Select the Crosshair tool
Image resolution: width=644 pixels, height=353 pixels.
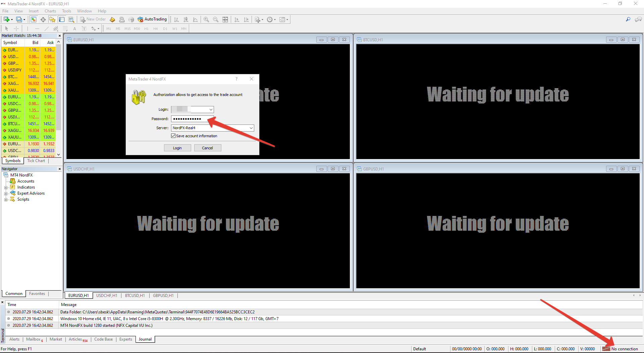point(16,29)
